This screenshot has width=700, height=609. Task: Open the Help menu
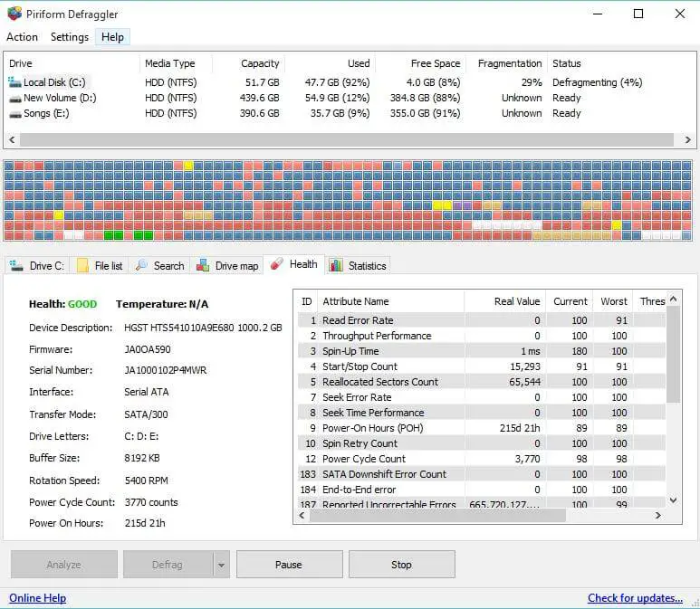[112, 37]
